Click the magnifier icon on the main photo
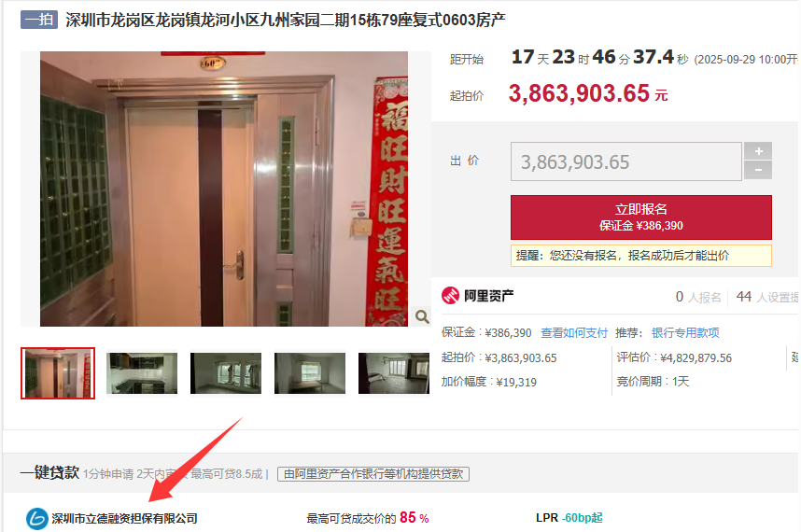This screenshot has height=532, width=801. [422, 316]
